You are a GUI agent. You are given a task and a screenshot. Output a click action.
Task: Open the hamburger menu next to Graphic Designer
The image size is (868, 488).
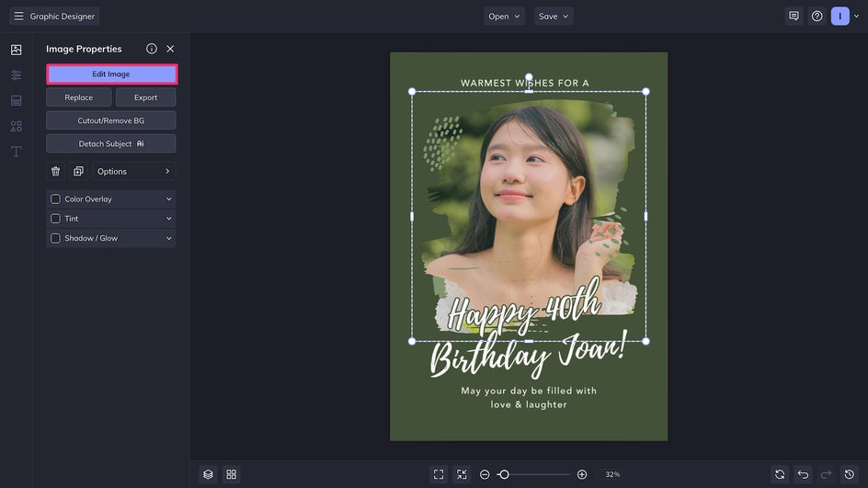point(18,16)
